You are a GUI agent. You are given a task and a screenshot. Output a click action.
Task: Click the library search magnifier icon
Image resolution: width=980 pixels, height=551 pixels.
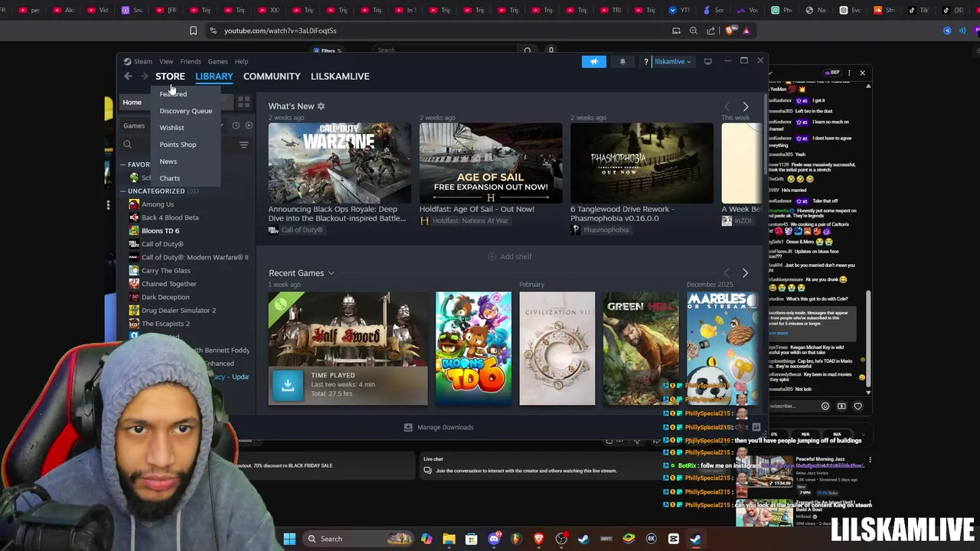point(128,145)
